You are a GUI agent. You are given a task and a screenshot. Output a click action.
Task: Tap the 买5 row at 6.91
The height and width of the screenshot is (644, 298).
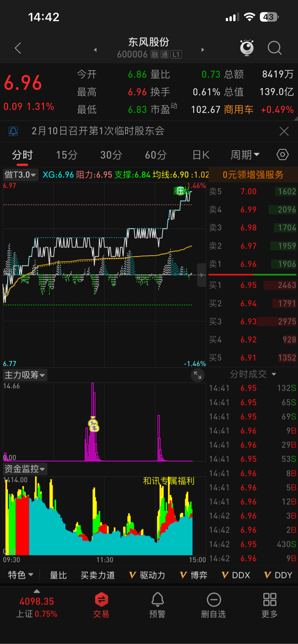tap(253, 358)
